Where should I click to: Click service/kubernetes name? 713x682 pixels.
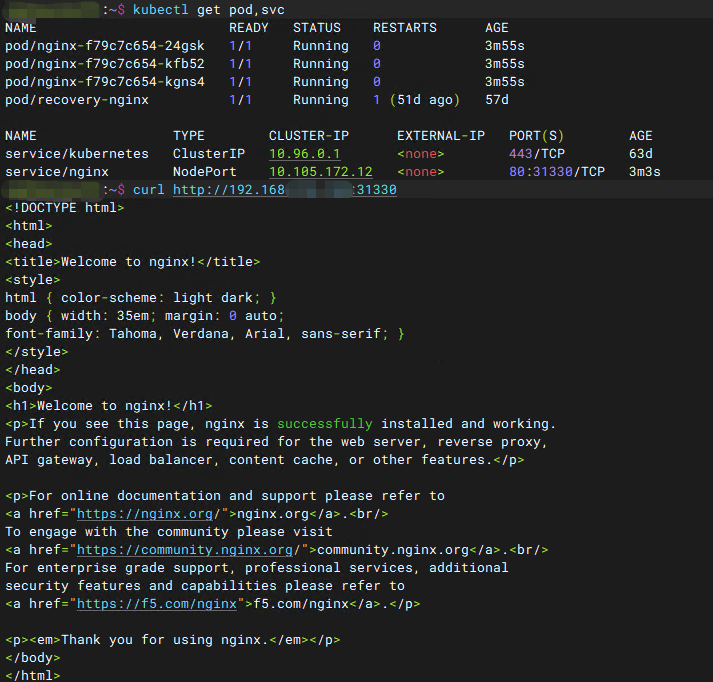coord(76,154)
